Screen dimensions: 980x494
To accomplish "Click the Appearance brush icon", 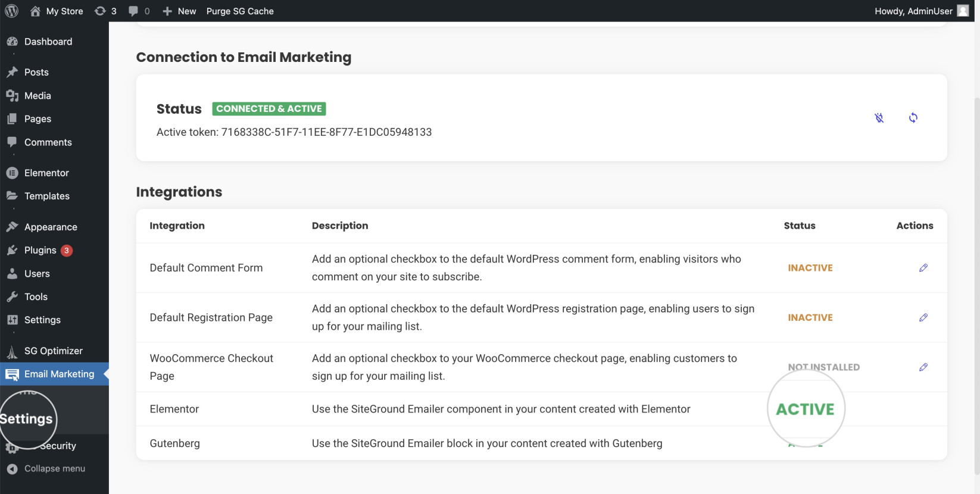I will pyautogui.click(x=12, y=227).
